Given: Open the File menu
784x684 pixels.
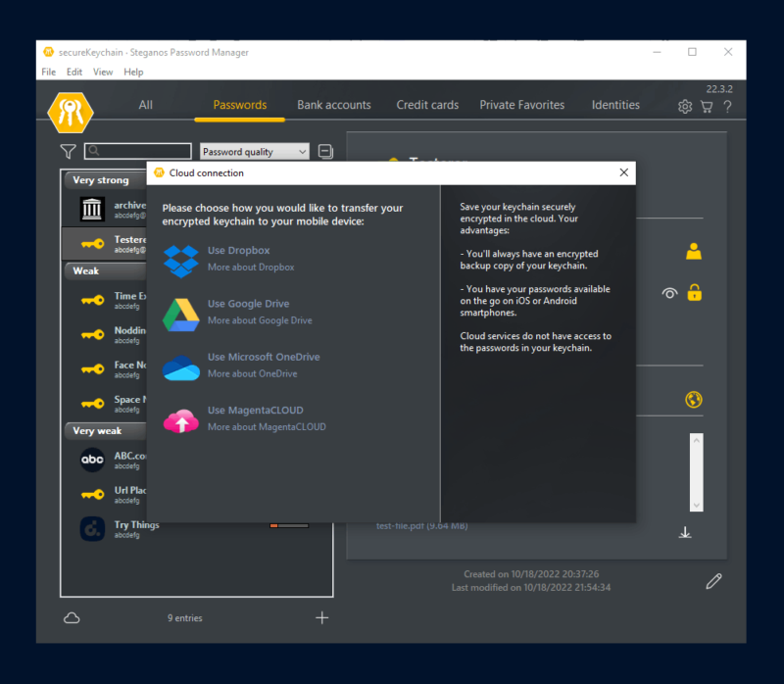Looking at the screenshot, I should [x=48, y=72].
